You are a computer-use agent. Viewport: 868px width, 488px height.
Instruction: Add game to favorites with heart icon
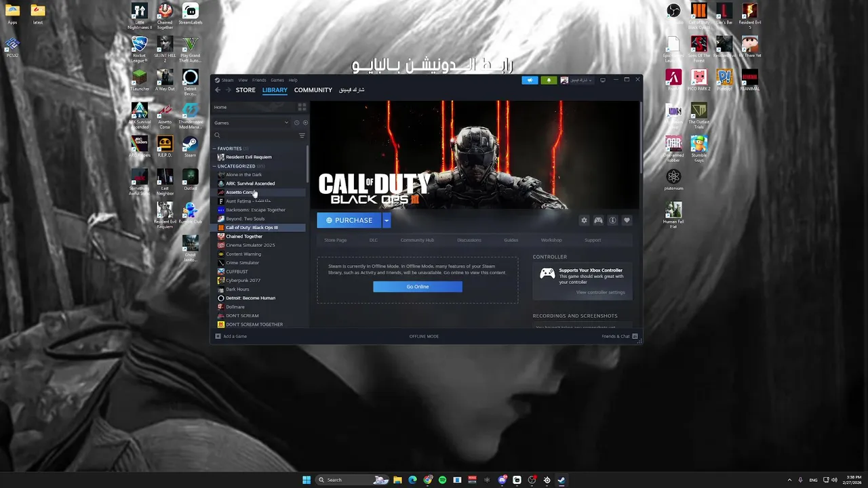(627, 220)
